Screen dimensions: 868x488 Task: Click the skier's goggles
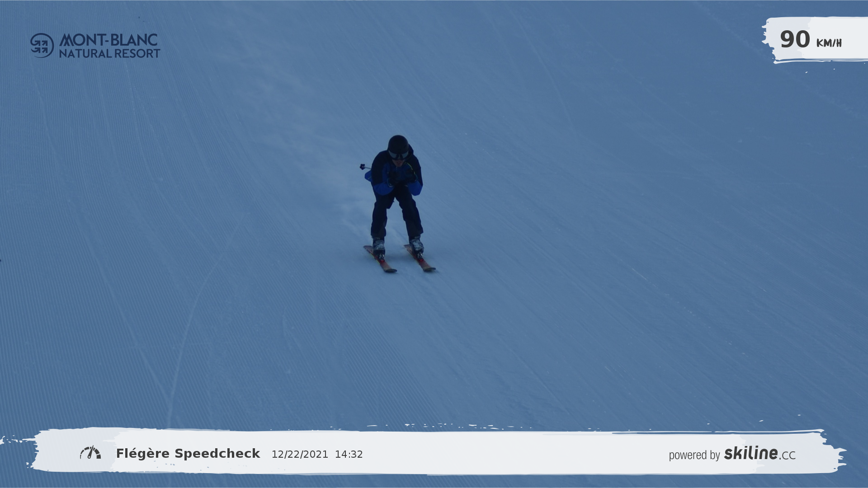point(398,155)
